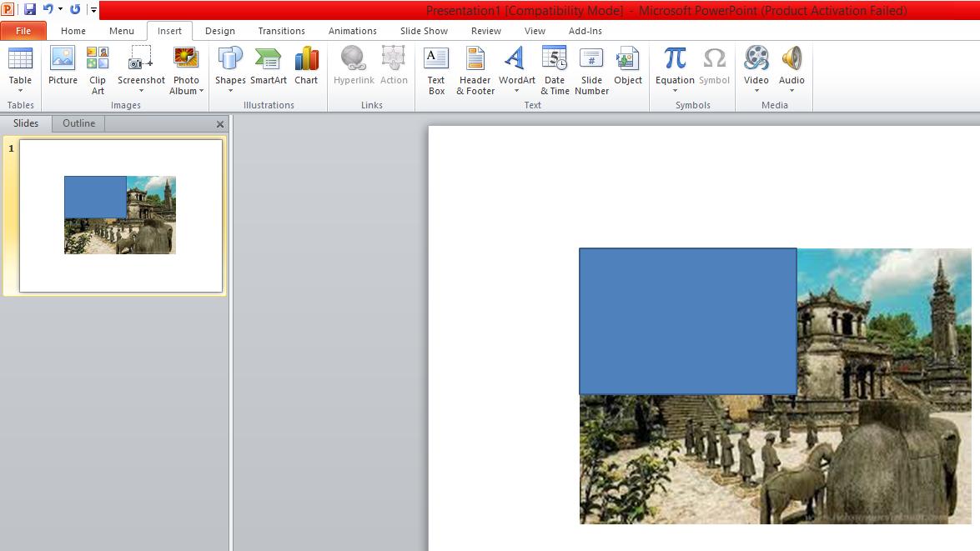980x551 pixels.
Task: Open the File menu
Action: tap(23, 30)
